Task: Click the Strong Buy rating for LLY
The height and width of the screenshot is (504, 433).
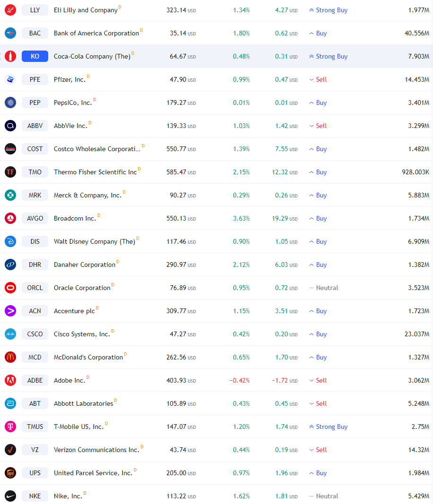Action: tap(329, 10)
